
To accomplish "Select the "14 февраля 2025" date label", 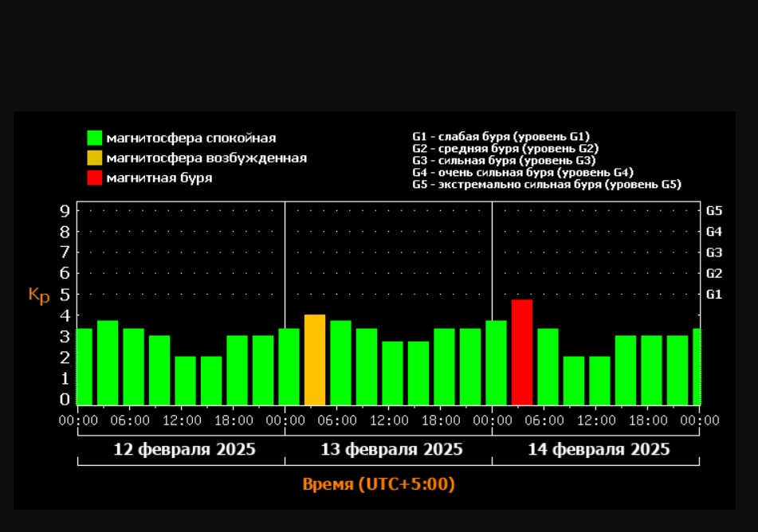I will click(x=599, y=449).
